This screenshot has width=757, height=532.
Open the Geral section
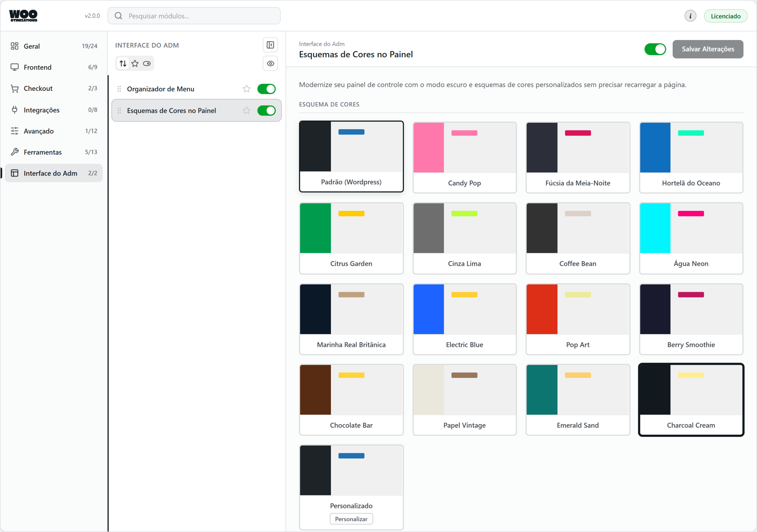pos(54,46)
